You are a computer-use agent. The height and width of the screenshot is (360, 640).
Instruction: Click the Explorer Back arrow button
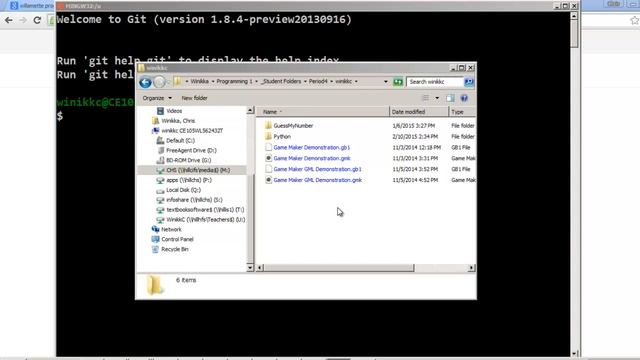click(145, 82)
